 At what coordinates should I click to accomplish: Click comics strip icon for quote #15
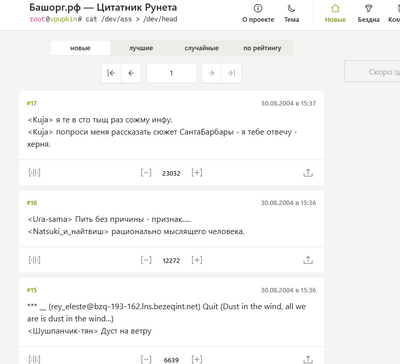[34, 359]
